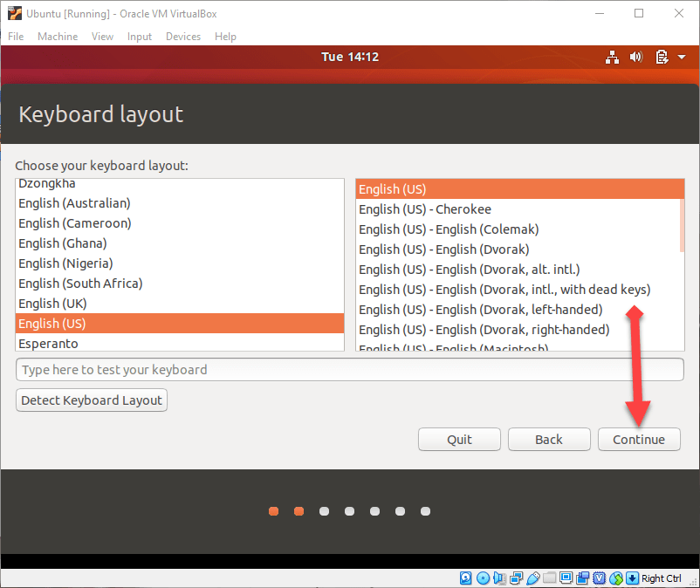Click the Ubuntu wired network icon
700x588 pixels.
(x=612, y=58)
